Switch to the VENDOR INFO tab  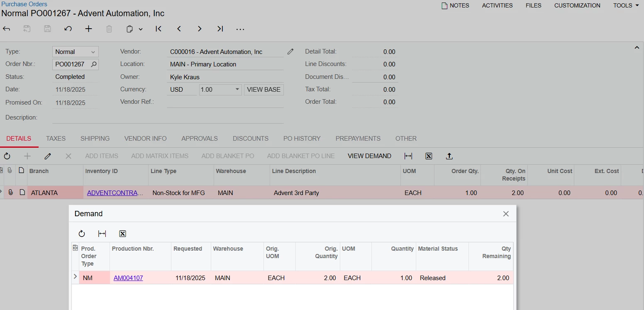point(146,139)
